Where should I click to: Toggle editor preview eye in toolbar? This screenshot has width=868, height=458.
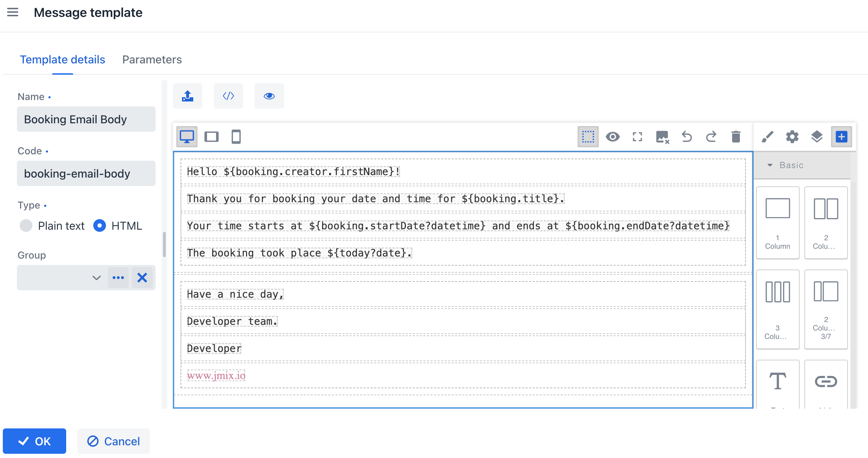coord(613,137)
